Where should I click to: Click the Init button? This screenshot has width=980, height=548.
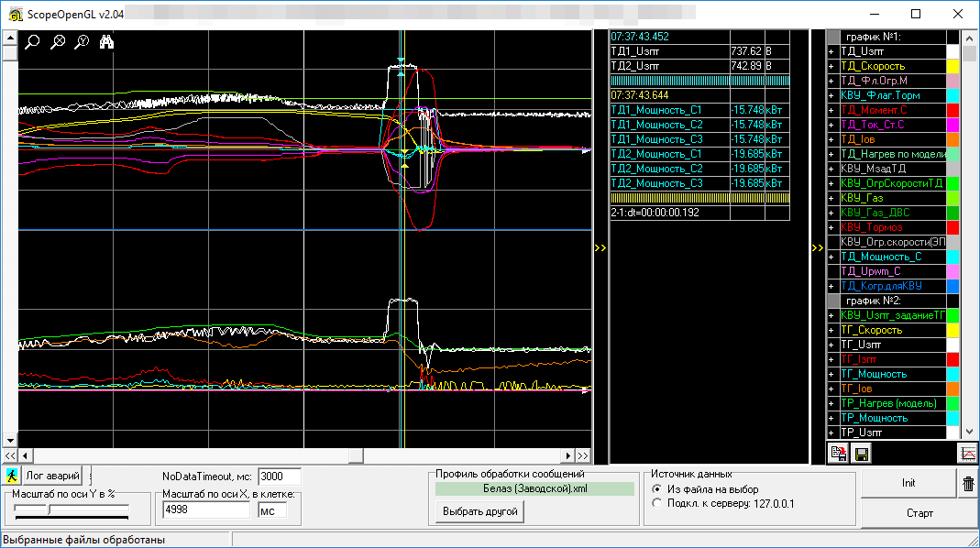point(908,483)
